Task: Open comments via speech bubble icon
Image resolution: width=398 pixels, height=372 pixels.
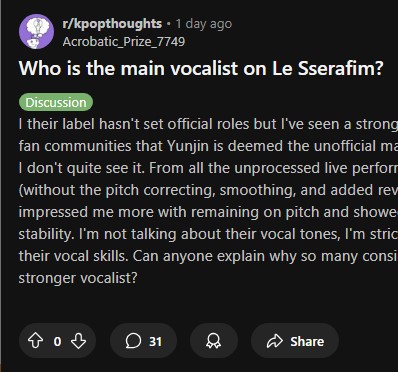Action: pos(133,341)
